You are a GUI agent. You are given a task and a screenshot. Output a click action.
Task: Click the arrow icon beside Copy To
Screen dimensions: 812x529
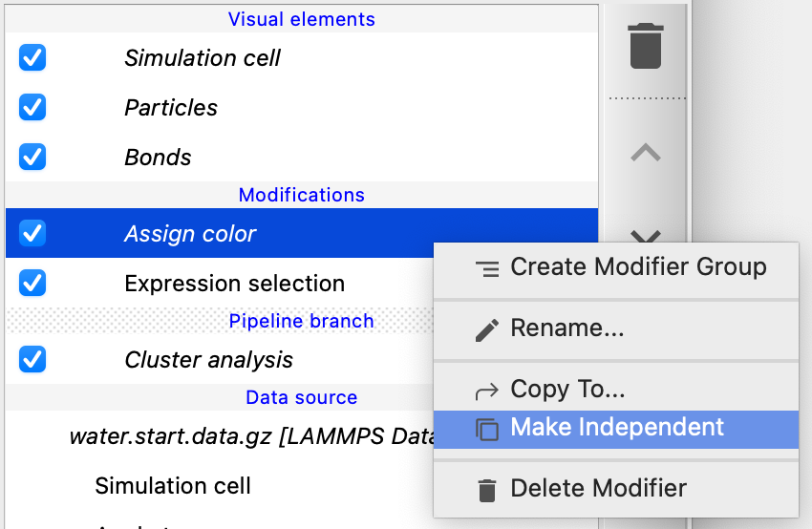tap(487, 390)
